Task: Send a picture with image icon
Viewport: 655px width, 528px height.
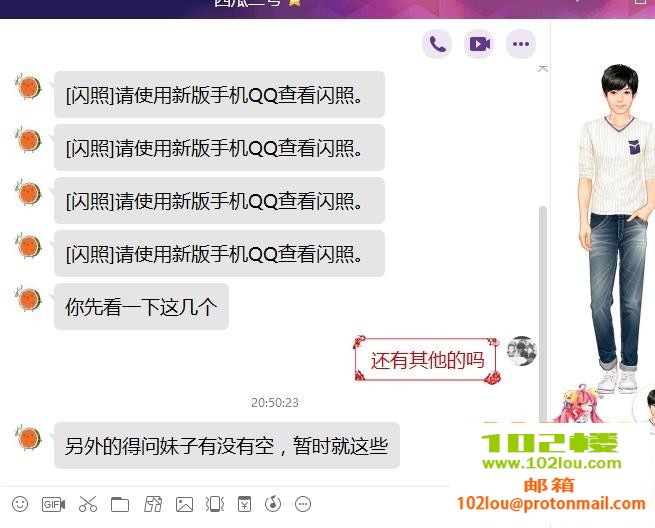Action: click(x=184, y=504)
